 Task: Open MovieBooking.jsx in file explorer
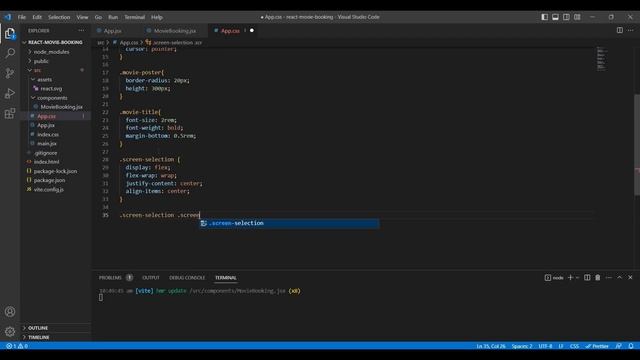click(x=56, y=107)
